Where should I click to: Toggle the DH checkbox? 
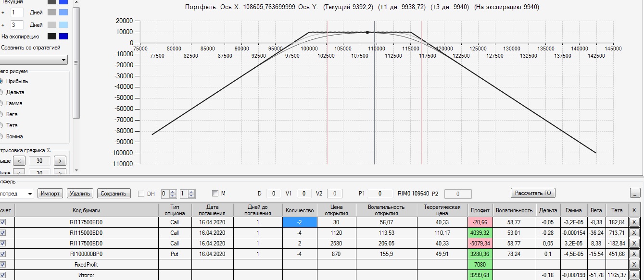[141, 194]
